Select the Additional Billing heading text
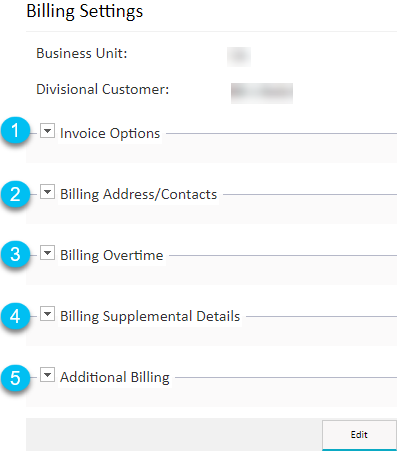This screenshot has height=451, width=397. click(x=115, y=377)
